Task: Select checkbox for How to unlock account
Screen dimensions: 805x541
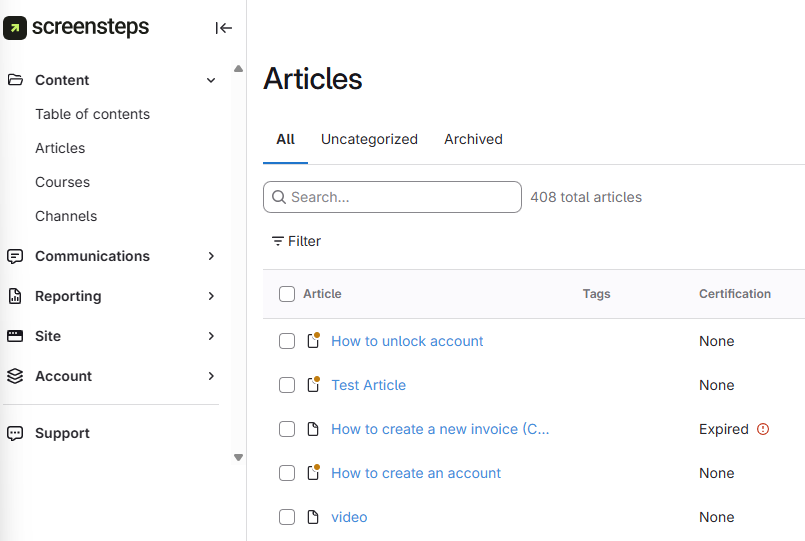Action: point(287,341)
